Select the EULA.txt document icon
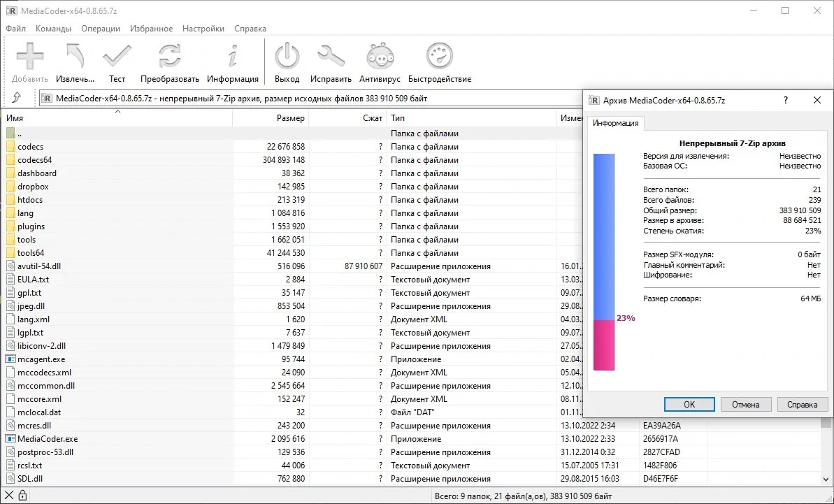Viewport: 834px width, 504px height. (x=10, y=280)
